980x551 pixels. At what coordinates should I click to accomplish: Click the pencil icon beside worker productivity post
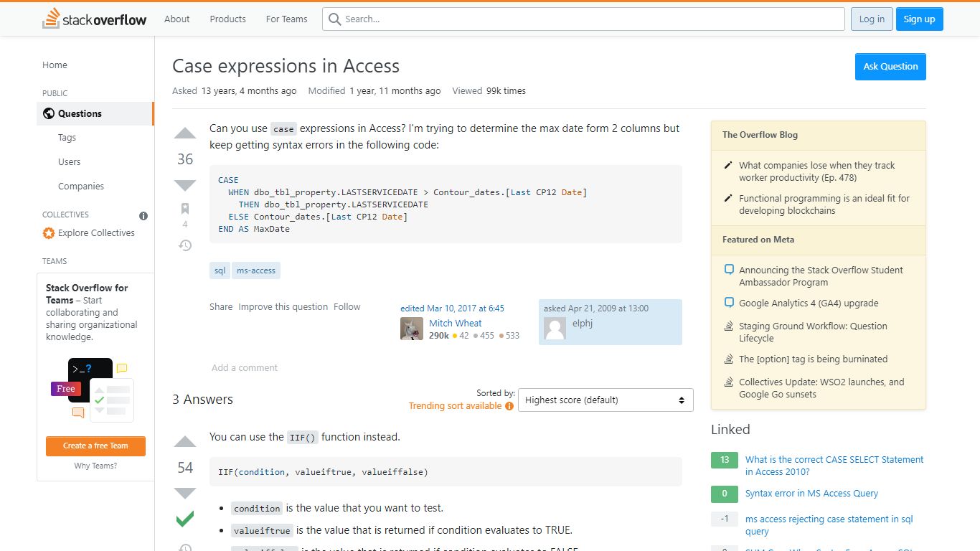click(x=729, y=166)
